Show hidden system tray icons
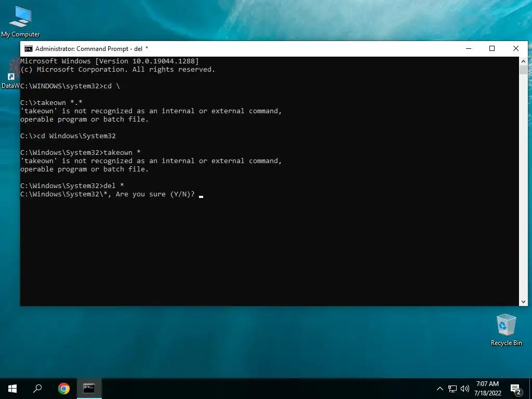This screenshot has height=399, width=532. point(440,389)
